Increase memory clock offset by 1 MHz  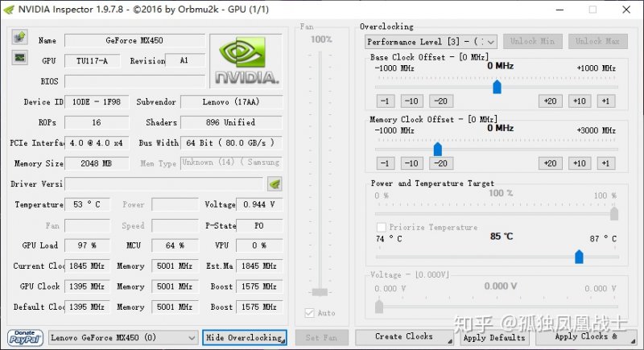pos(606,163)
